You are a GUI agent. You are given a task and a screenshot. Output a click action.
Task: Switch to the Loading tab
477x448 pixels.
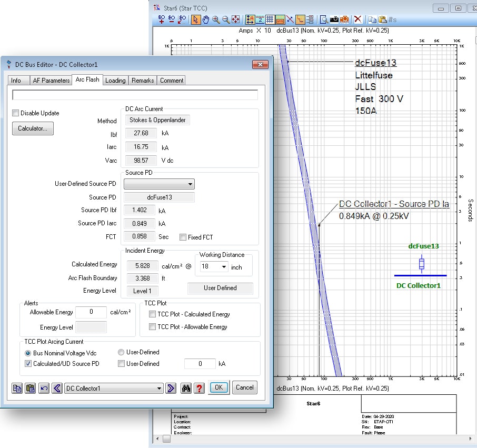[x=115, y=80]
